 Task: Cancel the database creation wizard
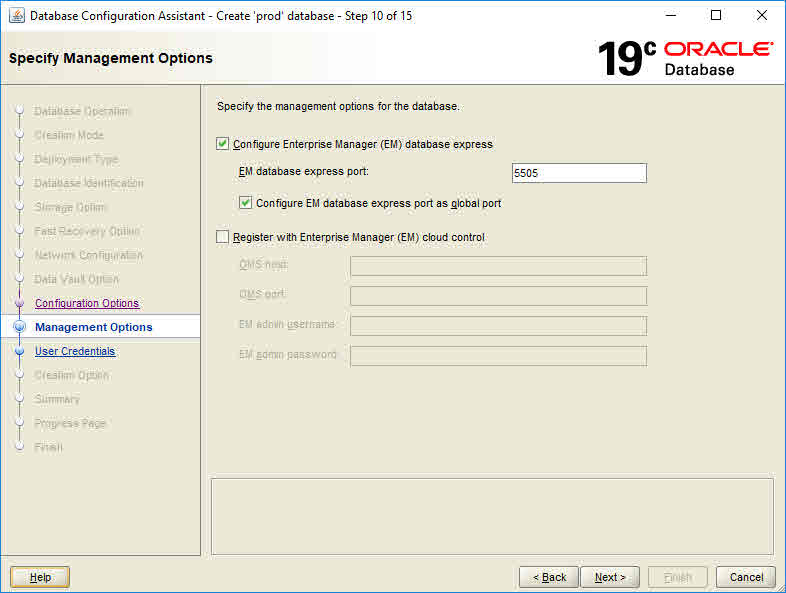pos(746,577)
